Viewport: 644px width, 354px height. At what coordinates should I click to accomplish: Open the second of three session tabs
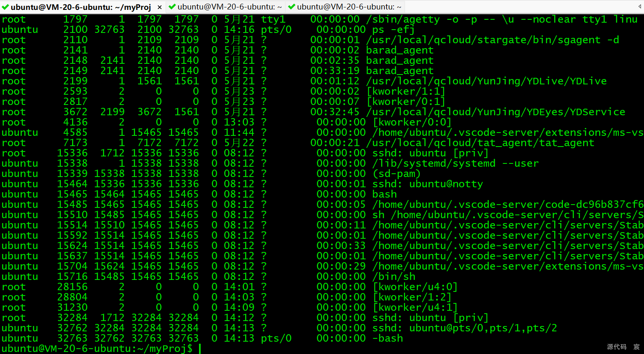pos(225,7)
